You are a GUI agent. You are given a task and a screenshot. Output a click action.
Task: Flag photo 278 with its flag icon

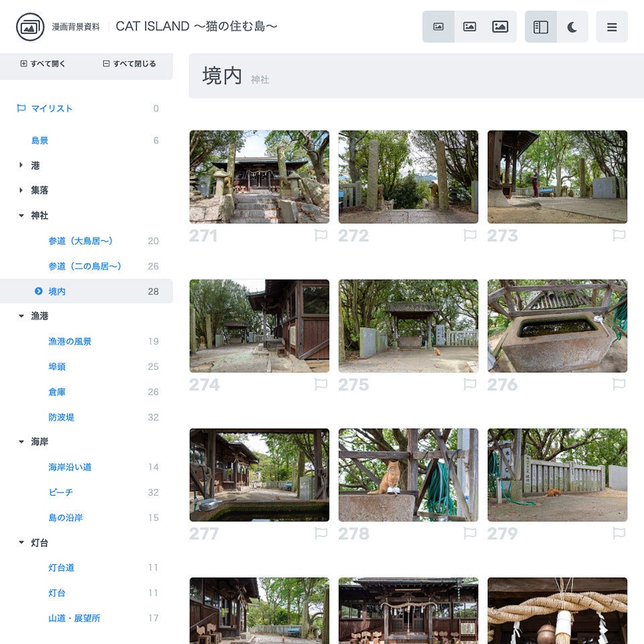pyautogui.click(x=470, y=534)
